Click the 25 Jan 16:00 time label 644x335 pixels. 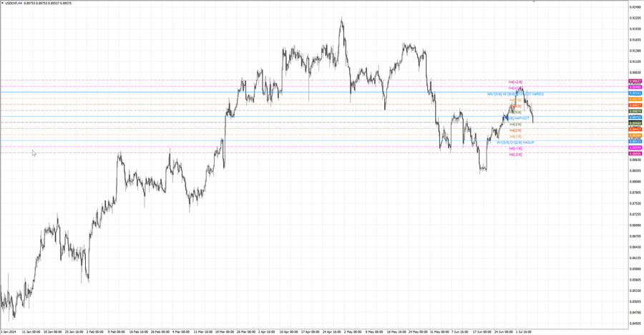tap(74, 331)
